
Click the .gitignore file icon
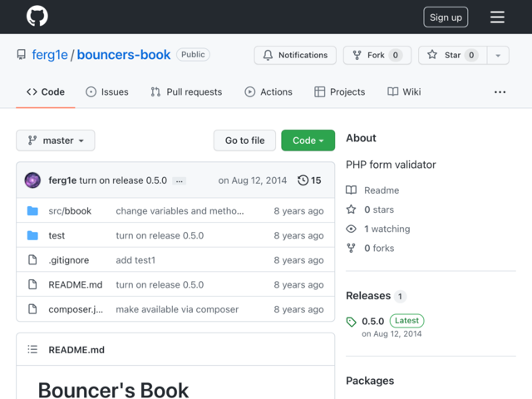pos(32,260)
